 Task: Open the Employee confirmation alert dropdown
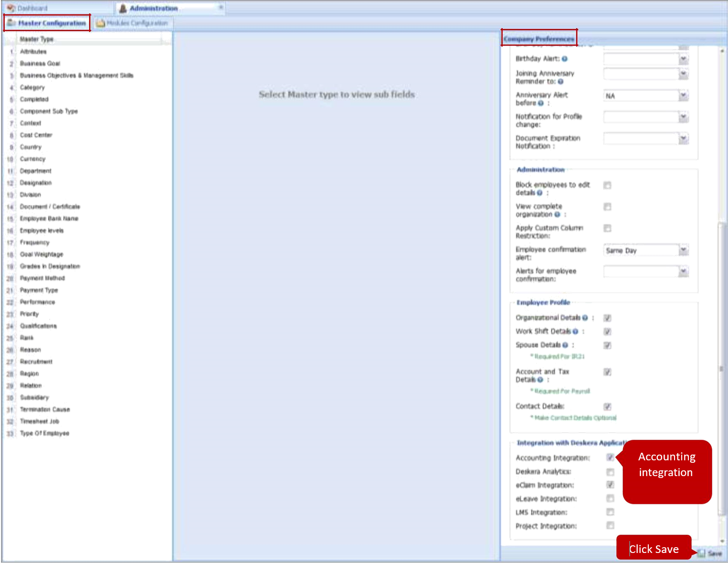pyautogui.click(x=683, y=250)
